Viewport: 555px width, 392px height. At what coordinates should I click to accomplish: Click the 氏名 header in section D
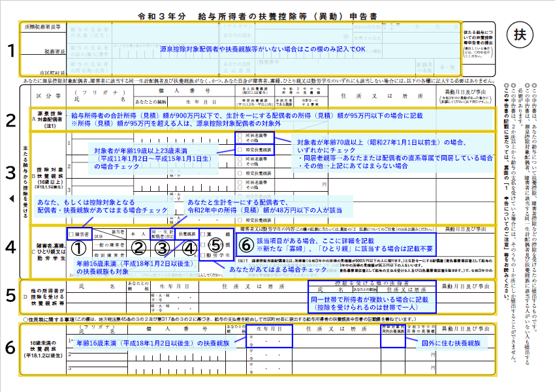(96, 286)
